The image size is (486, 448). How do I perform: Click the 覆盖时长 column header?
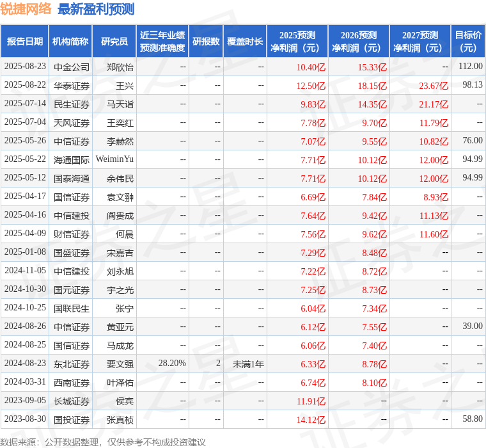(245, 41)
